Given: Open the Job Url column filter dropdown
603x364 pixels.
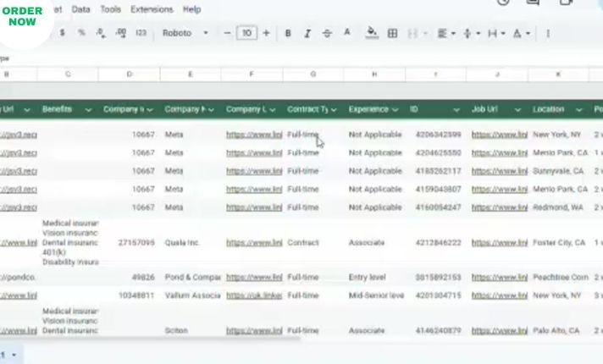Looking at the screenshot, I should (x=517, y=110).
